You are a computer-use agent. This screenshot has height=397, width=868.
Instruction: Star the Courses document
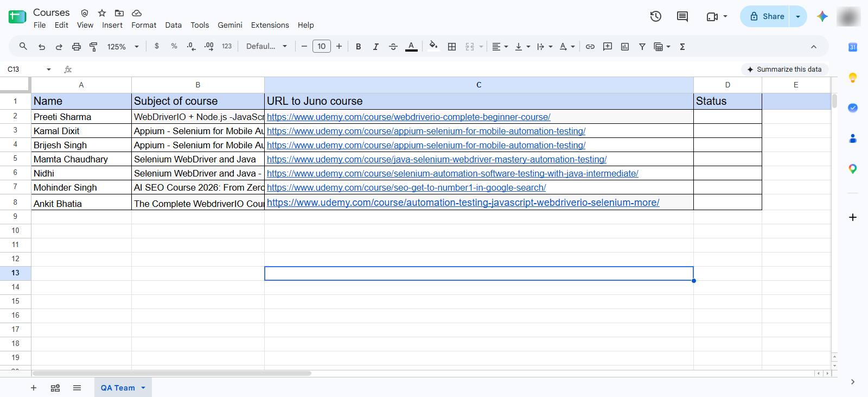point(102,12)
